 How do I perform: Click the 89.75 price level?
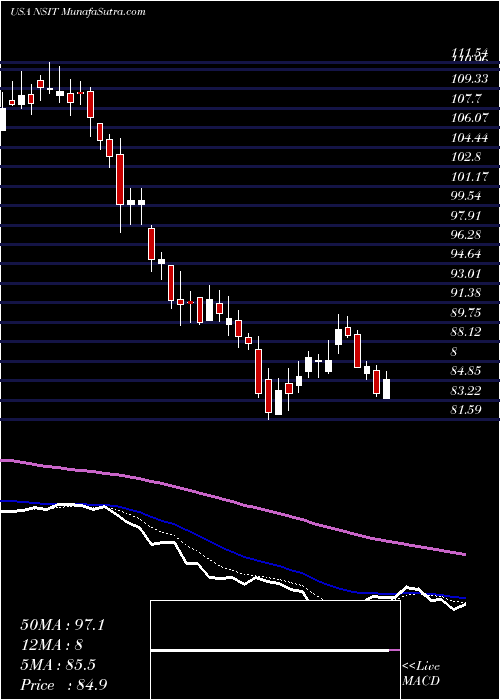click(x=467, y=313)
